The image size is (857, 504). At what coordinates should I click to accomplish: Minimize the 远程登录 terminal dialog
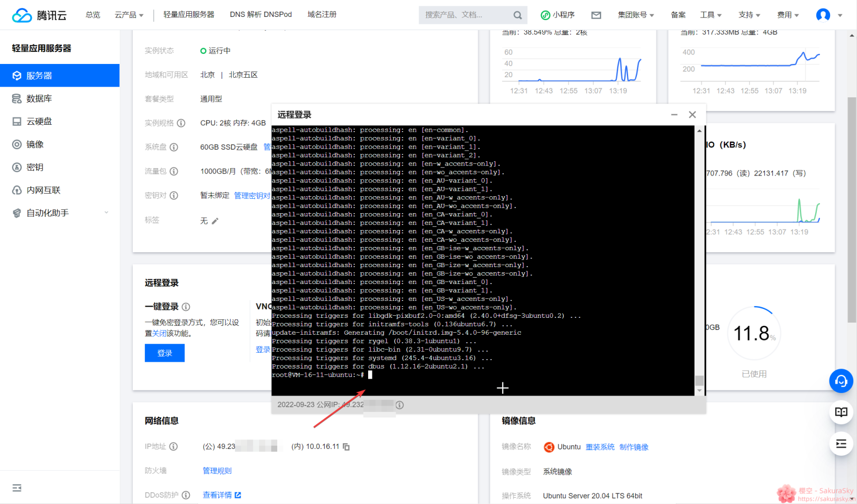(674, 115)
